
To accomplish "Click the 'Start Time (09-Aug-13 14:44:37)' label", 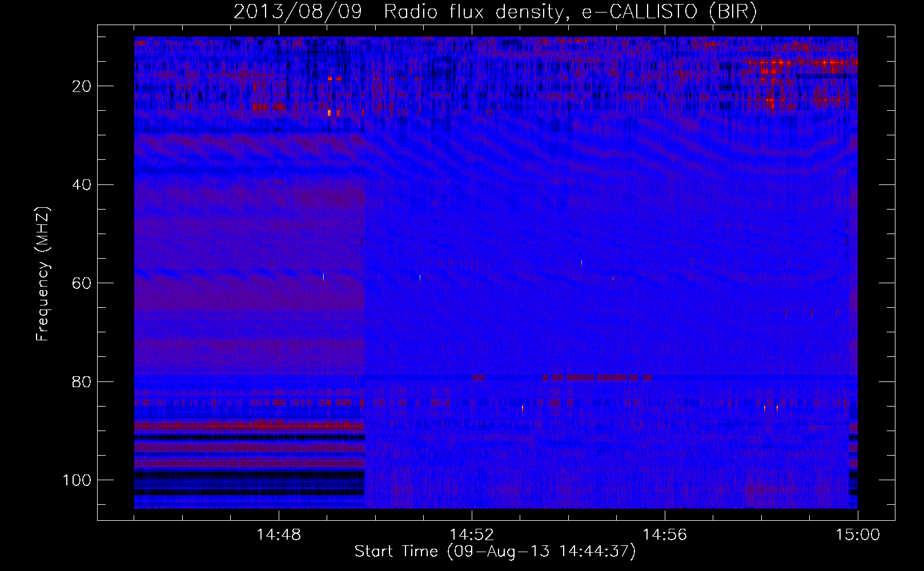I will pos(495,552).
